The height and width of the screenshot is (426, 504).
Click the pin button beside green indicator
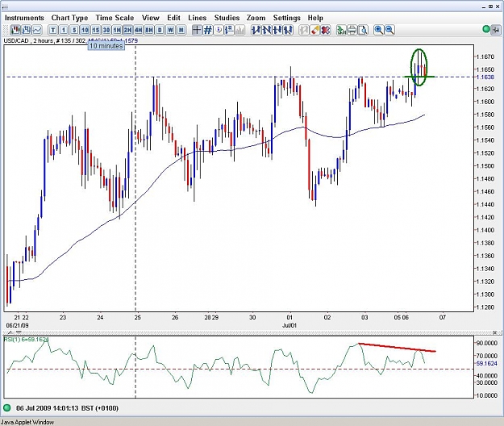pyautogui.click(x=496, y=30)
